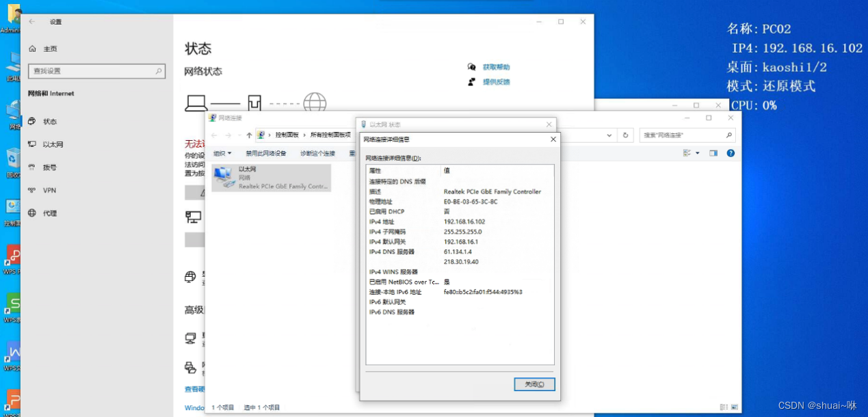Expand the 组织 dropdown menu
This screenshot has height=417, width=868.
222,153
